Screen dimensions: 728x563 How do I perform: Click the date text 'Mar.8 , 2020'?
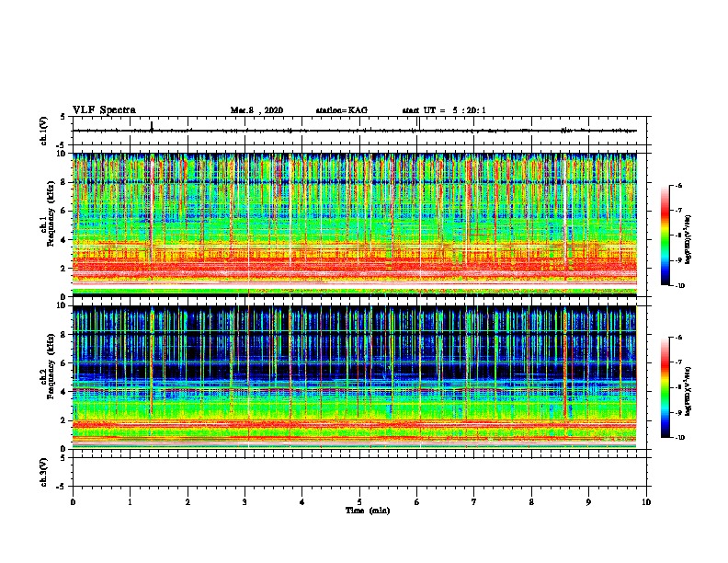pyautogui.click(x=256, y=110)
